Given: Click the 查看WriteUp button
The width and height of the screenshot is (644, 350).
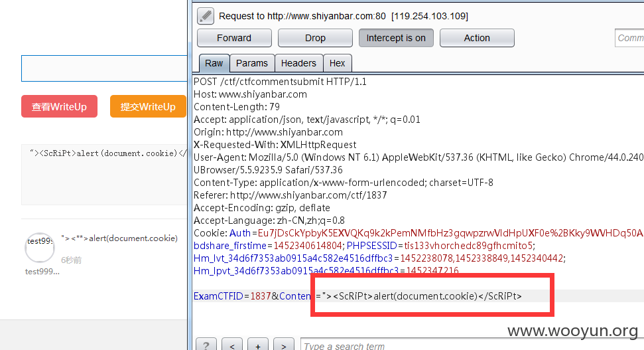Looking at the screenshot, I should 59,106.
